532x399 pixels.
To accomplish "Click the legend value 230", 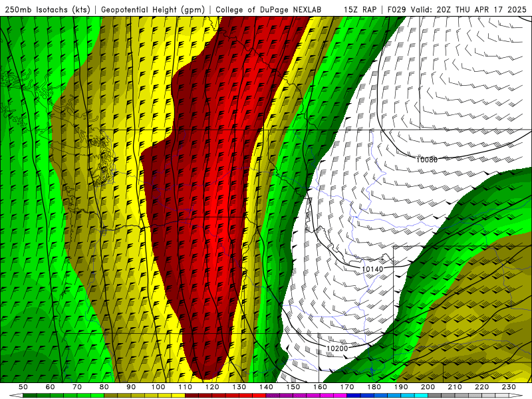I will (x=509, y=387).
